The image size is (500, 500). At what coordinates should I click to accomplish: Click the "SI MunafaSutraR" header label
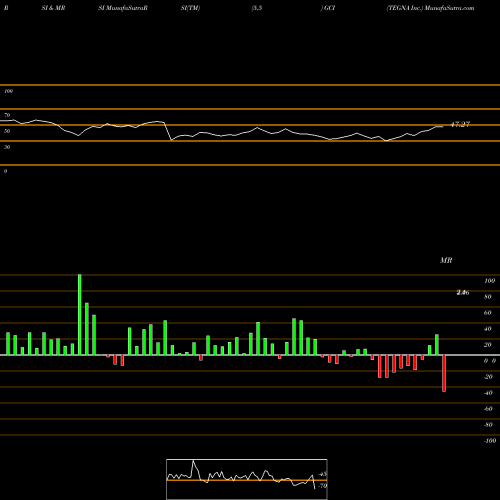(x=123, y=8)
